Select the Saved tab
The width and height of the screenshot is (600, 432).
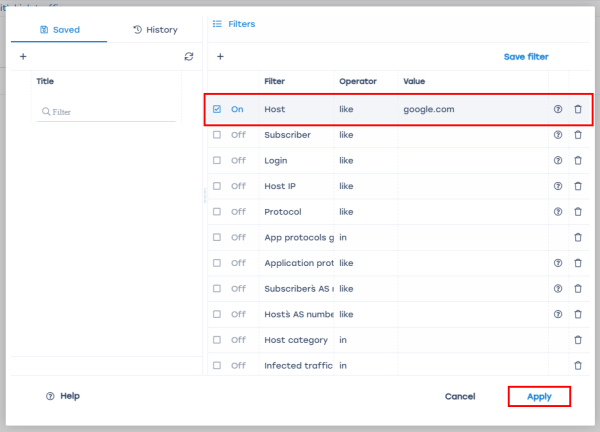[59, 30]
